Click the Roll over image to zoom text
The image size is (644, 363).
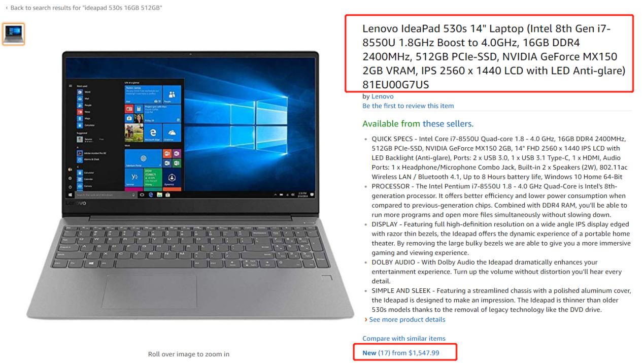[189, 354]
